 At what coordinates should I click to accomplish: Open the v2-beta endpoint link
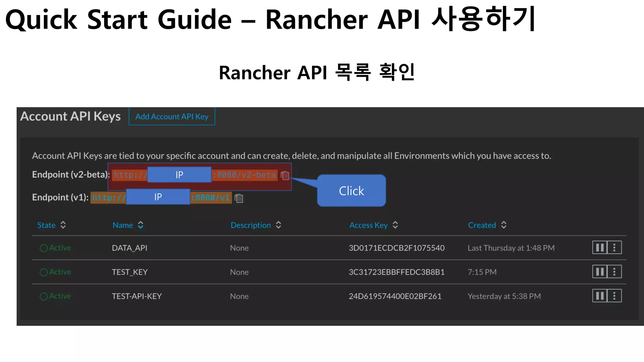(x=244, y=175)
